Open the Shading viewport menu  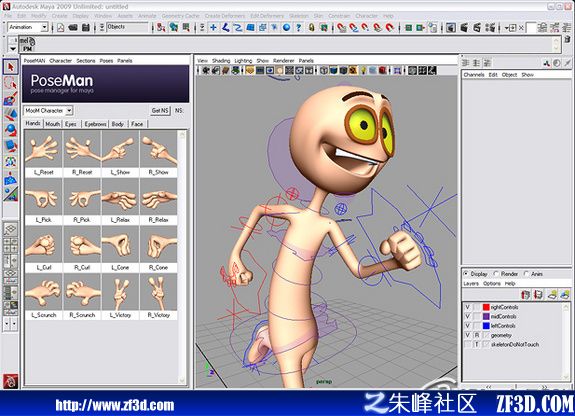coord(221,61)
